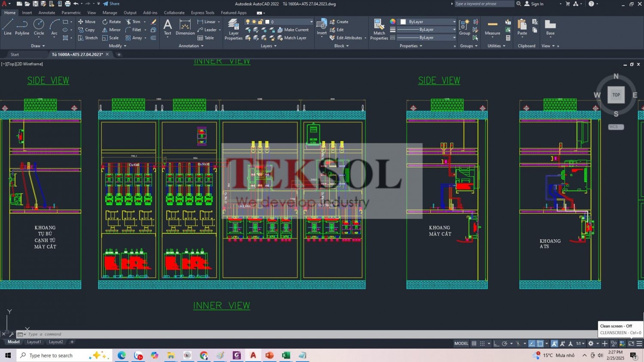This screenshot has width=644, height=362.
Task: Toggle drawing grid display in status bar
Action: (x=474, y=344)
